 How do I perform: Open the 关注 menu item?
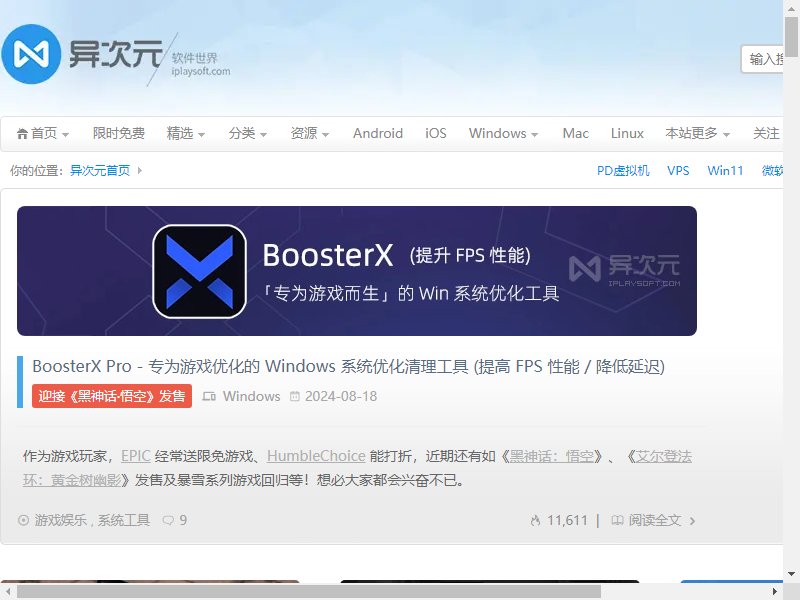(x=766, y=133)
